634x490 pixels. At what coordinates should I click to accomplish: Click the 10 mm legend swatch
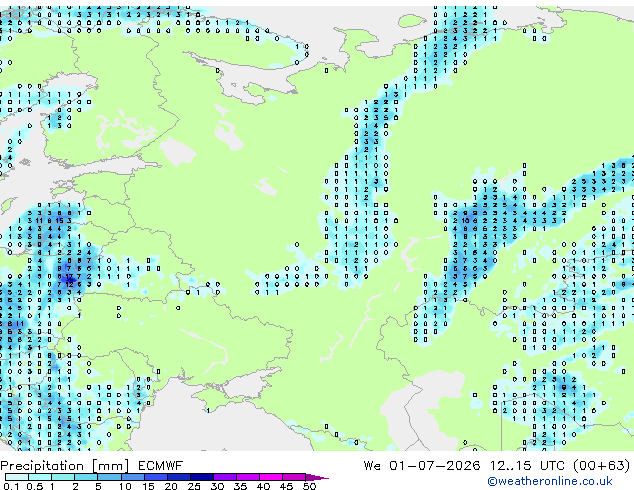click(132, 477)
